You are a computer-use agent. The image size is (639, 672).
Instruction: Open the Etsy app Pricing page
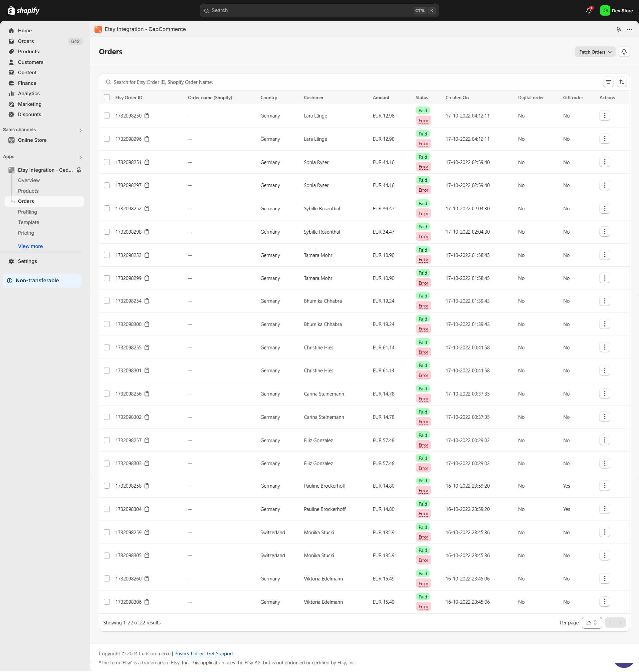26,233
